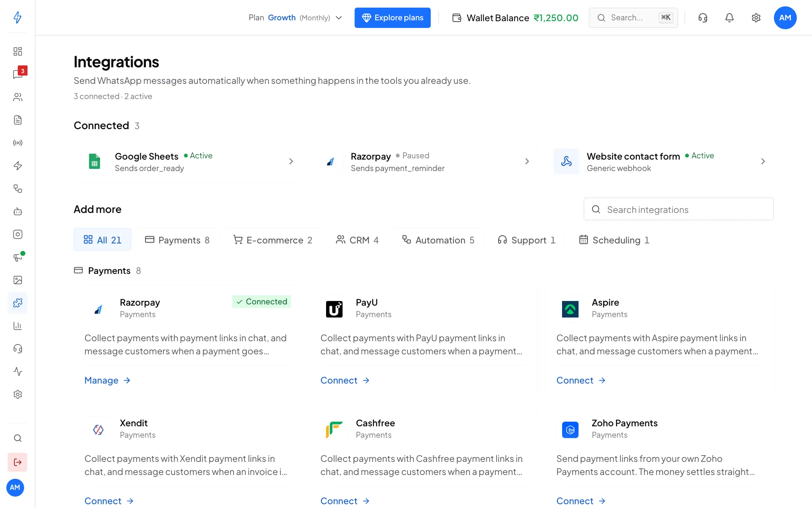
Task: Click Connect link on Cashfree card
Action: coord(345,501)
